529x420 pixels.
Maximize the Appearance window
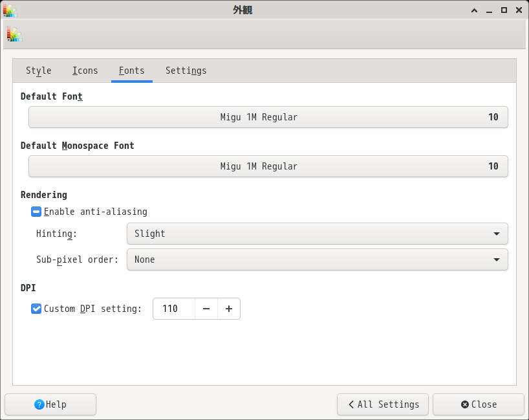click(504, 10)
